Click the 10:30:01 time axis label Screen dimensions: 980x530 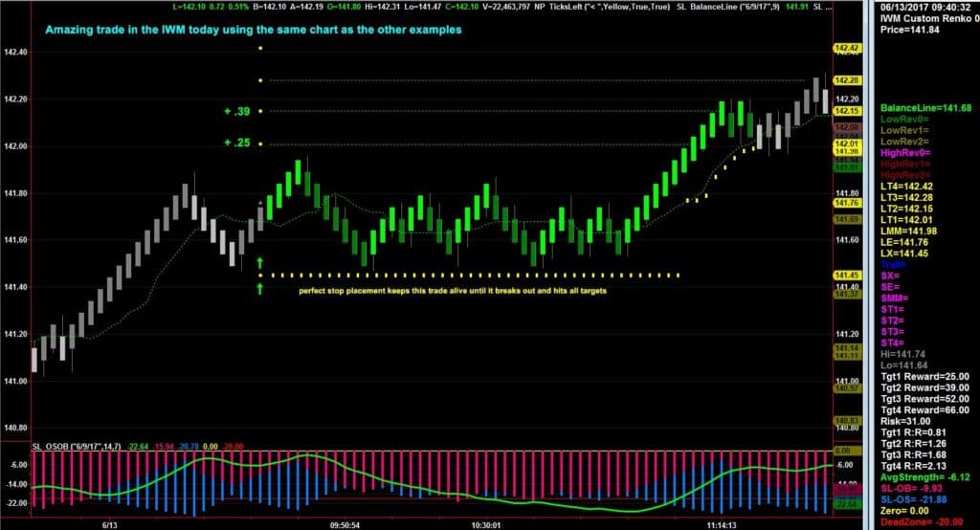click(485, 525)
